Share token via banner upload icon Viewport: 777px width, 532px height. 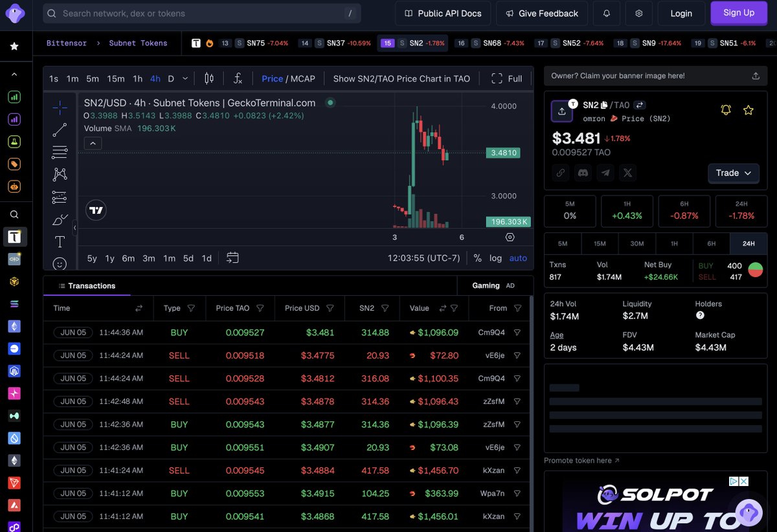[756, 76]
